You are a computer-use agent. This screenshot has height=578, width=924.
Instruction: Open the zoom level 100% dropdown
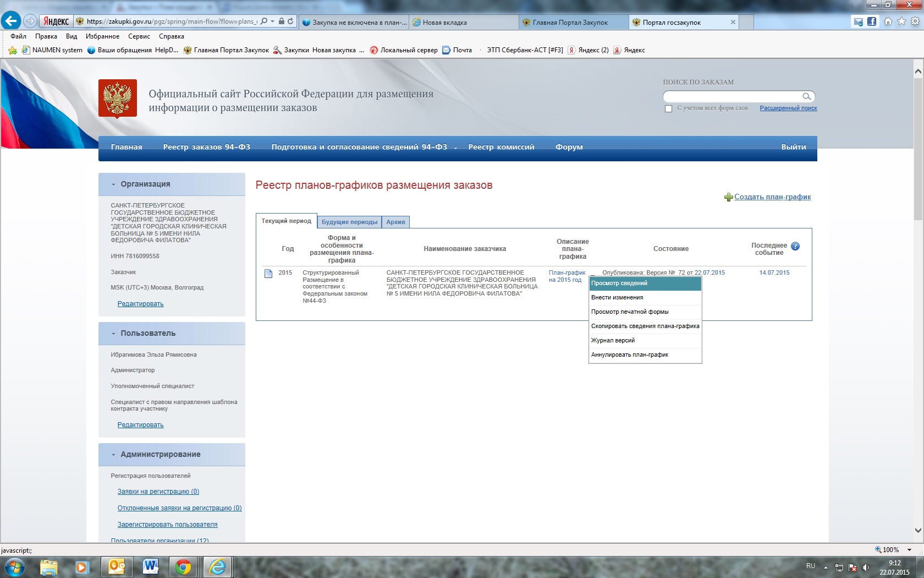click(909, 550)
